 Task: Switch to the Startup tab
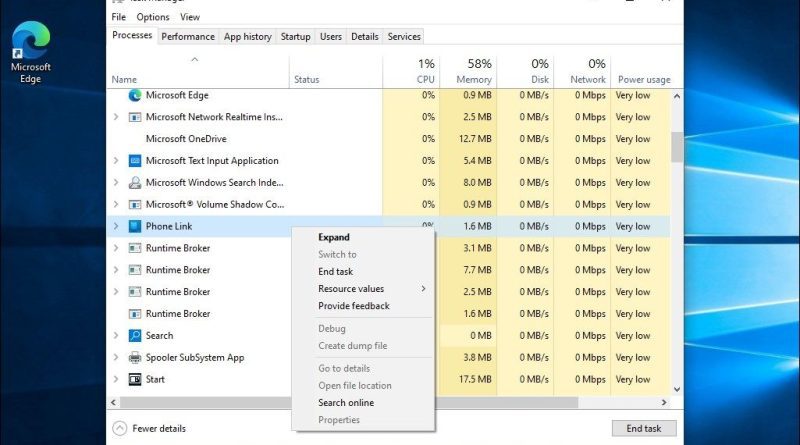(295, 37)
